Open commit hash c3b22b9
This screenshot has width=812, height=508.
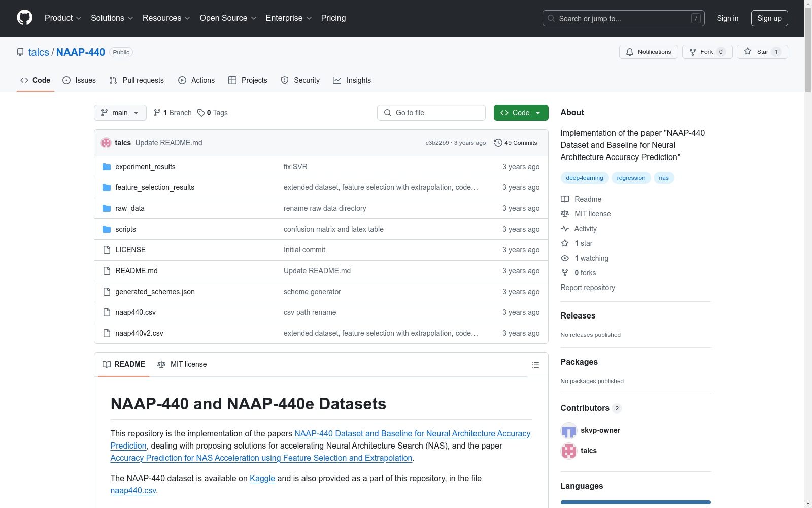pyautogui.click(x=437, y=143)
